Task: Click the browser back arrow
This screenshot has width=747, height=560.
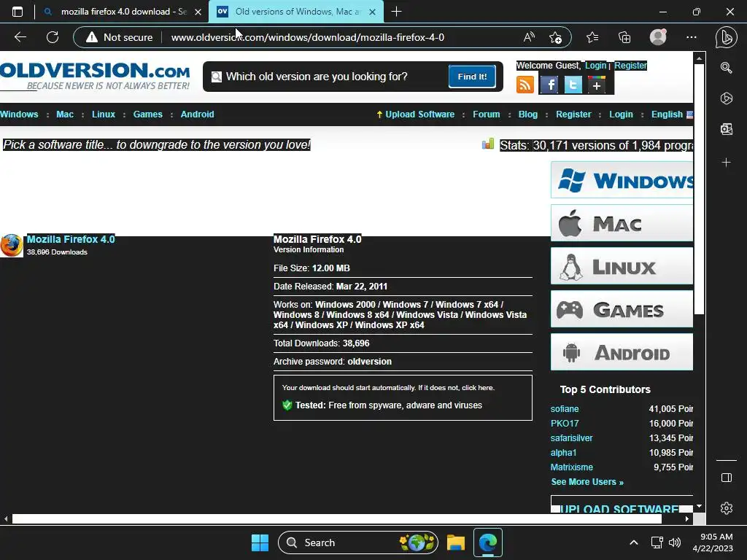Action: pyautogui.click(x=20, y=37)
